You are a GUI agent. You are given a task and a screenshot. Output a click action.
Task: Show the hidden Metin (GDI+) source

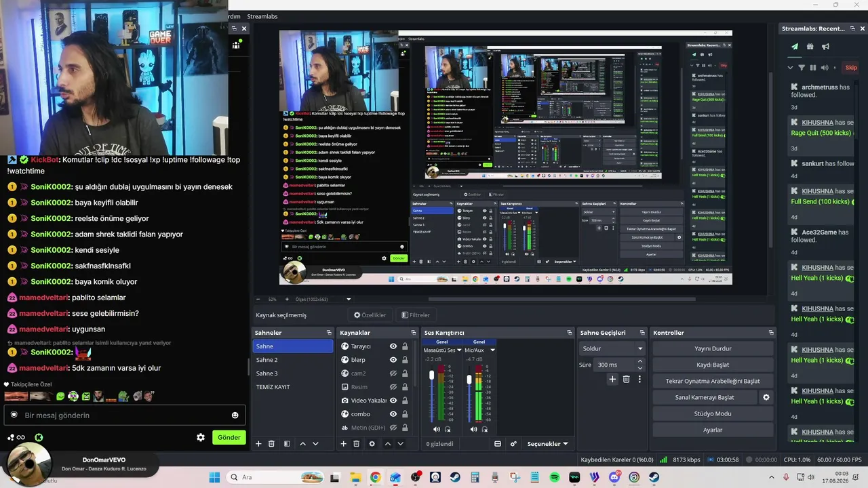coord(393,428)
